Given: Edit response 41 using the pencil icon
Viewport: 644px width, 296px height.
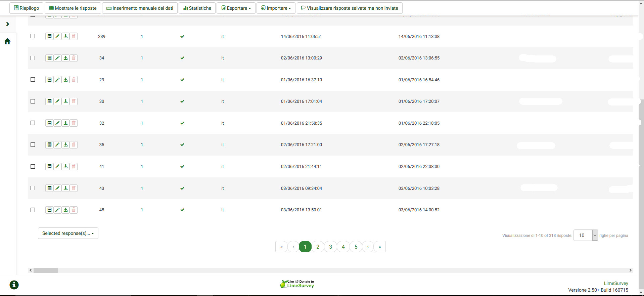Looking at the screenshot, I should click(57, 167).
